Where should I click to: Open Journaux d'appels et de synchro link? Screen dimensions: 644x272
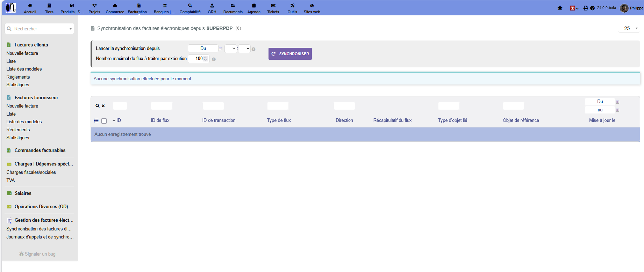pos(40,237)
